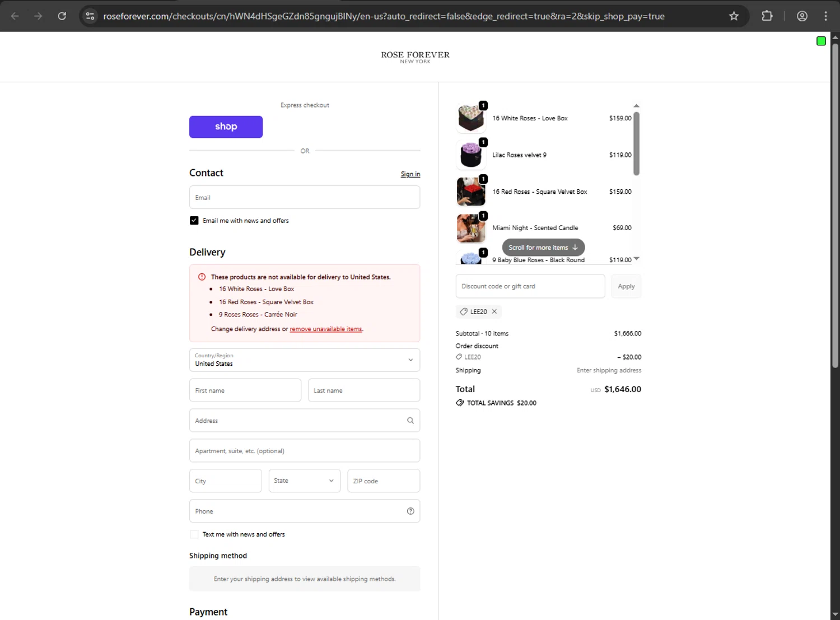
Task: Remove the LEE20 discount code with X
Action: tap(494, 311)
